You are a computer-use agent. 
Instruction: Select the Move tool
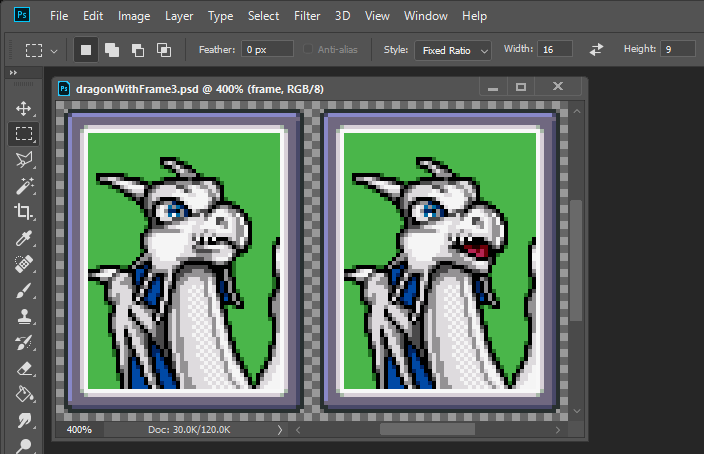tap(24, 108)
